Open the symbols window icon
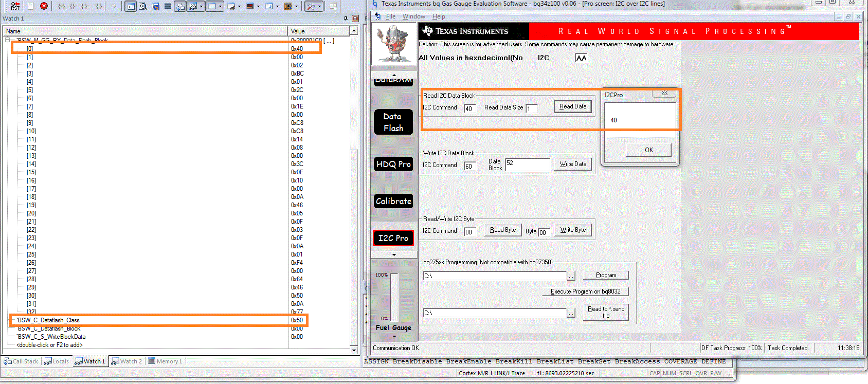868x384 pixels. (155, 6)
